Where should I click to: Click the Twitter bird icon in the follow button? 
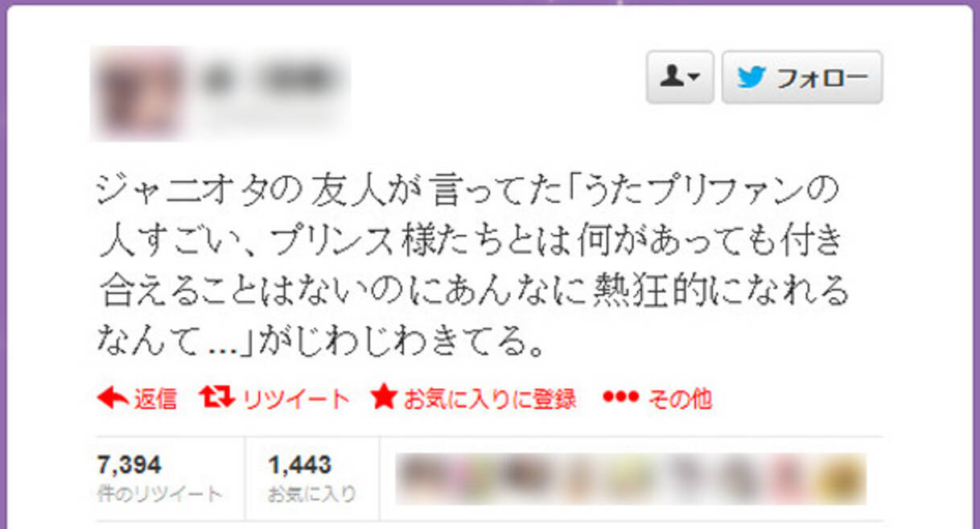(x=751, y=78)
